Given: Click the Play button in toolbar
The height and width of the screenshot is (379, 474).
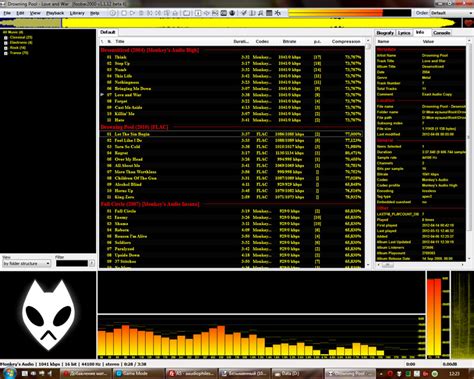Looking at the screenshot, I should click(x=133, y=13).
